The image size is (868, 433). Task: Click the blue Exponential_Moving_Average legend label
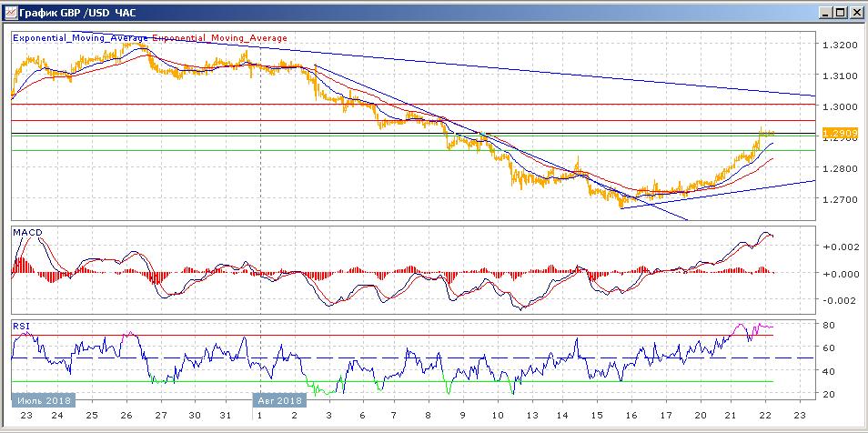[x=79, y=38]
